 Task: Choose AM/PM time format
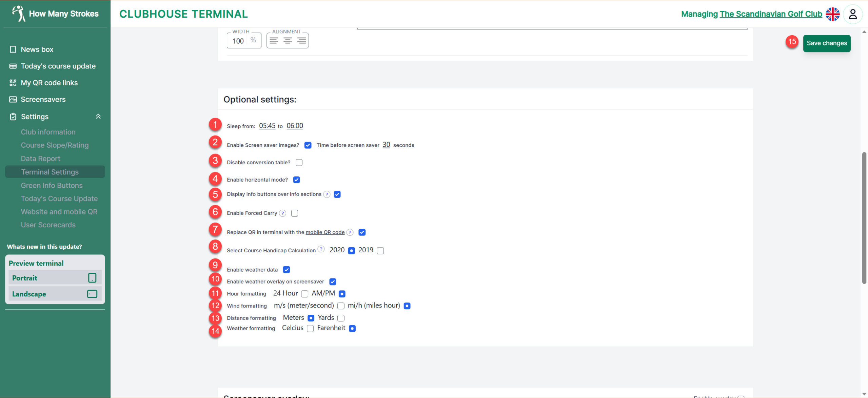tap(342, 294)
